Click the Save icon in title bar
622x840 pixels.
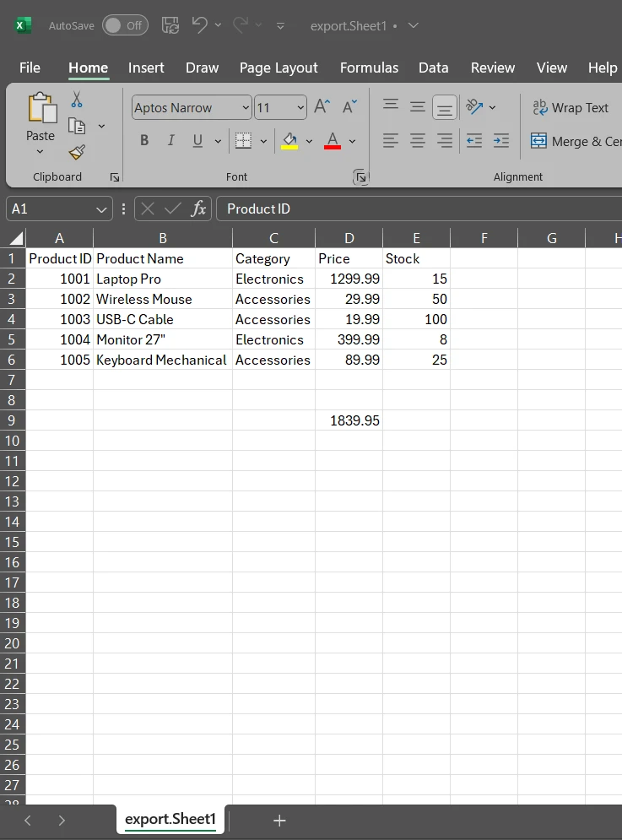(x=170, y=25)
